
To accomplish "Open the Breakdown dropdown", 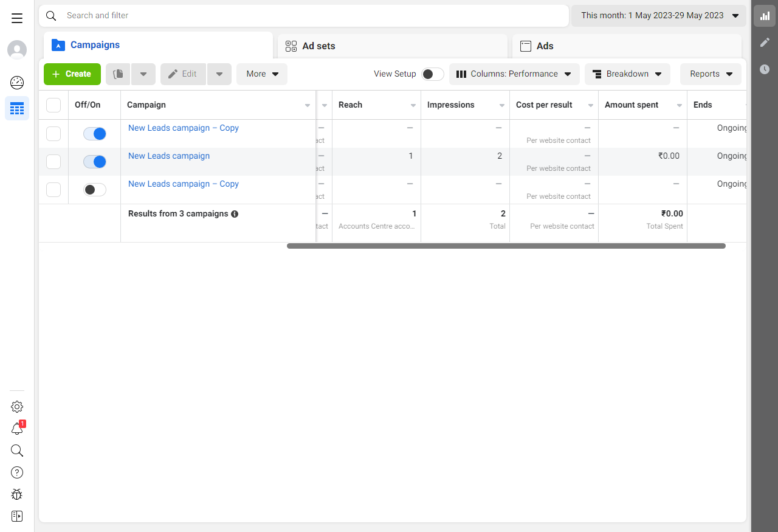I will coord(627,74).
